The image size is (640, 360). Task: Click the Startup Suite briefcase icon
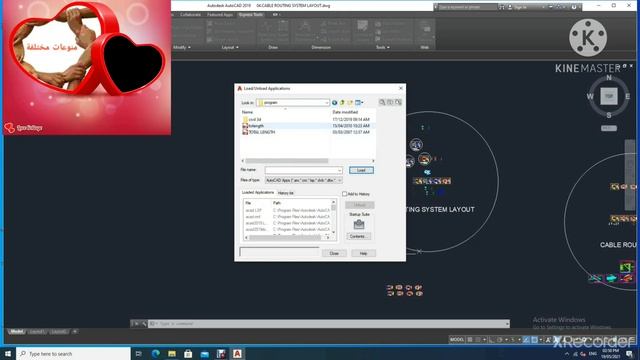(359, 224)
